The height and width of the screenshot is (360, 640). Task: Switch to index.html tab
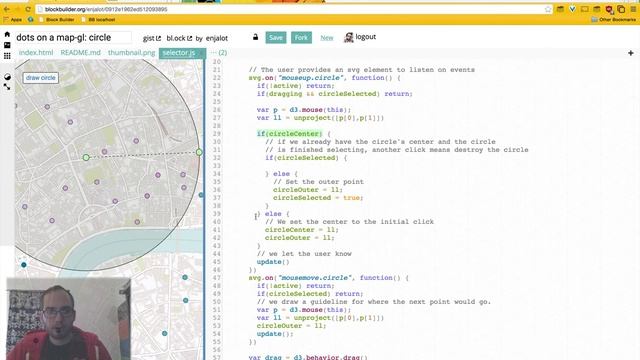pos(36,53)
